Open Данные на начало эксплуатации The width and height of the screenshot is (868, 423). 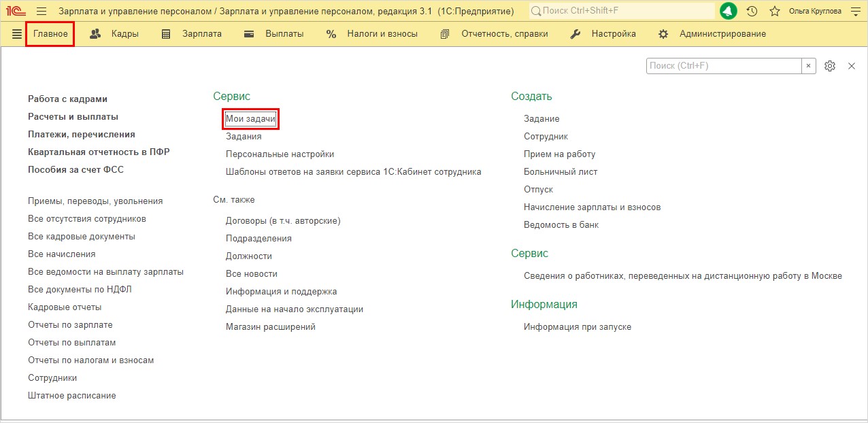point(295,309)
